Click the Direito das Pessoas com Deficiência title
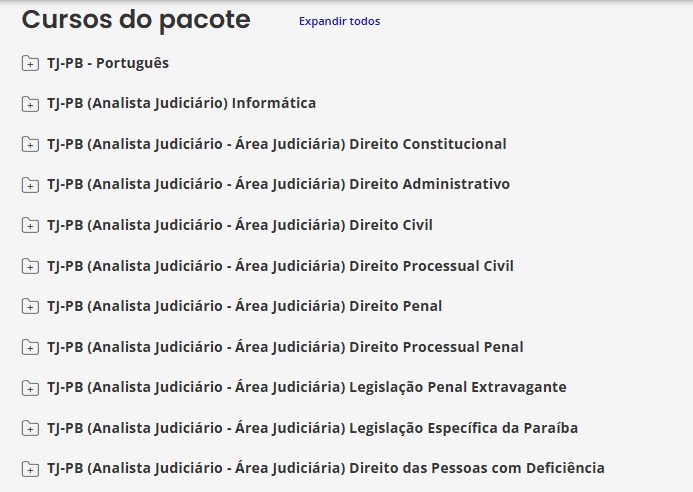The height and width of the screenshot is (492, 693). pyautogui.click(x=325, y=468)
